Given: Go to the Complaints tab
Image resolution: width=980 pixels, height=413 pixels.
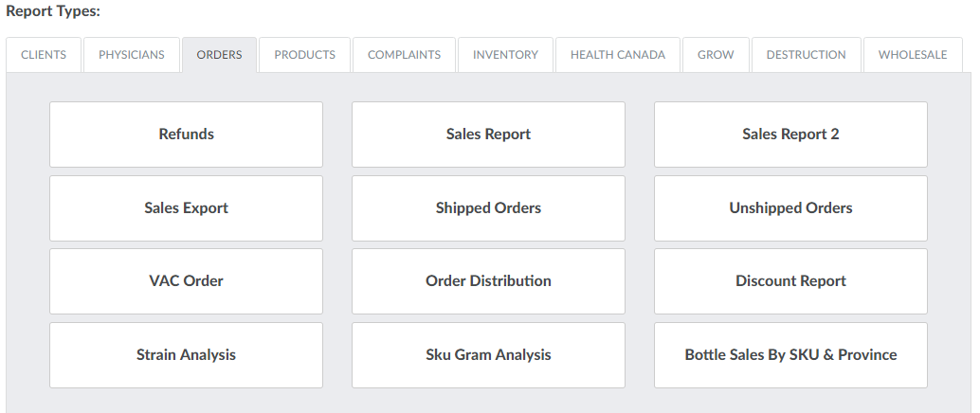Looking at the screenshot, I should pos(404,55).
